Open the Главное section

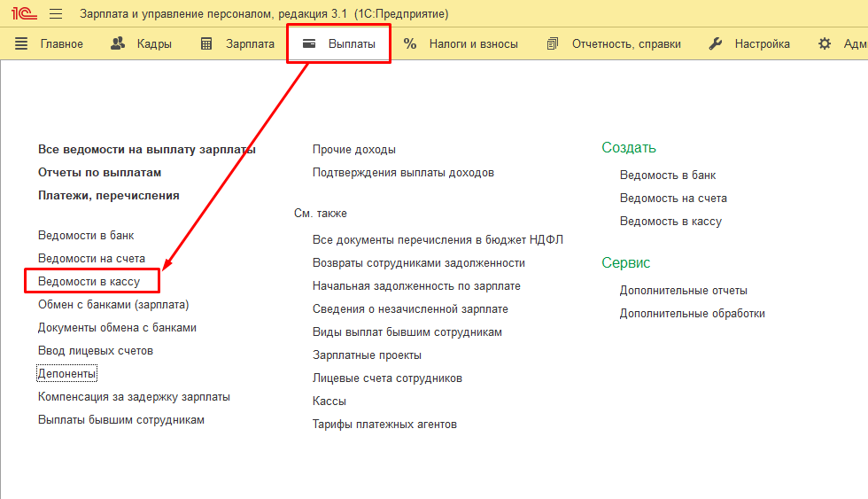pyautogui.click(x=50, y=43)
